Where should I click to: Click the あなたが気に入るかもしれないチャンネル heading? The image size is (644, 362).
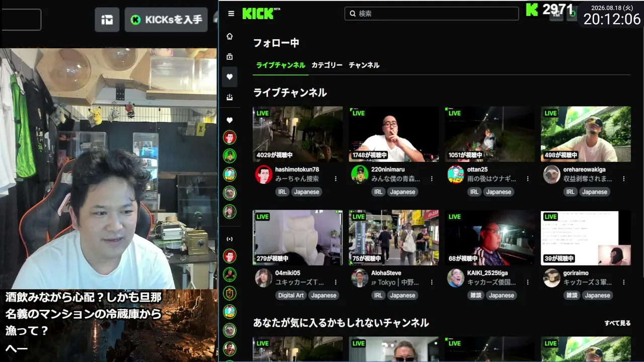(341, 323)
